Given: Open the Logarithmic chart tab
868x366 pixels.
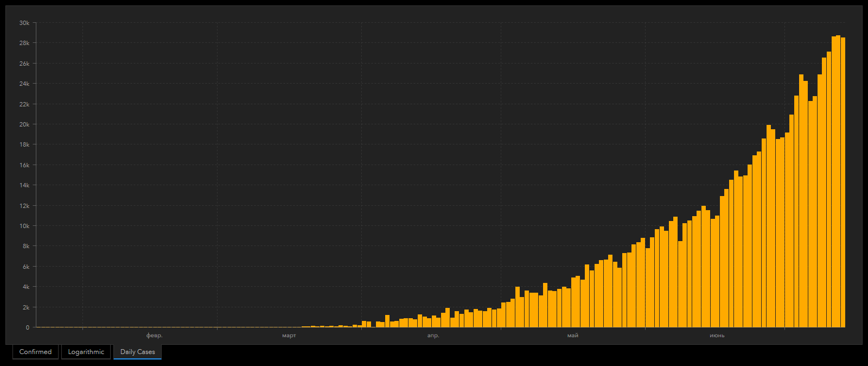Looking at the screenshot, I should click(x=86, y=352).
